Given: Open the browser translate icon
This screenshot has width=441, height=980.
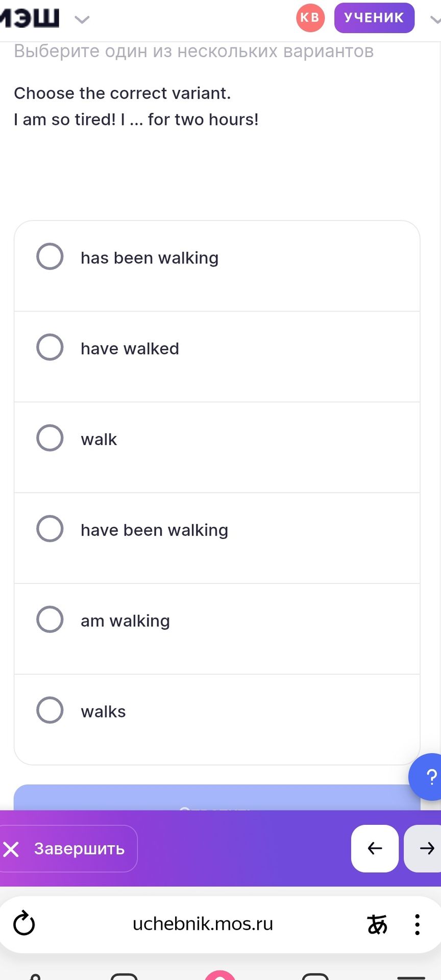Looking at the screenshot, I should [377, 924].
